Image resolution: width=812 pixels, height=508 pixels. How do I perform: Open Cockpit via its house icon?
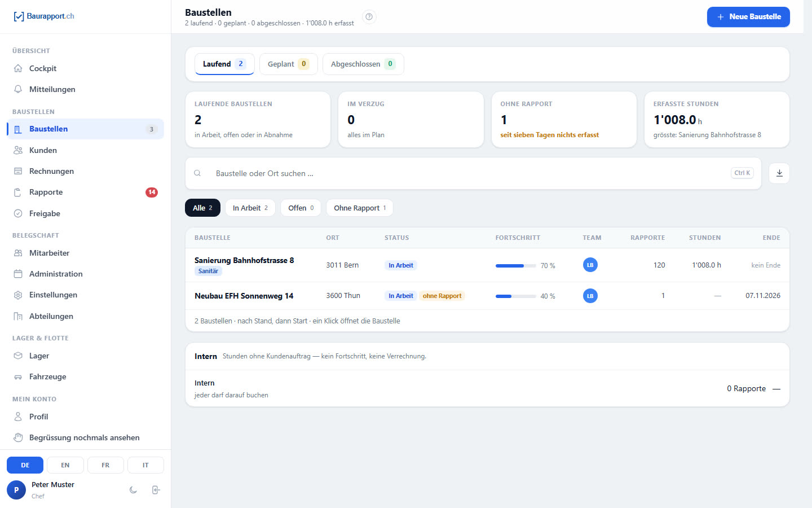(x=18, y=68)
